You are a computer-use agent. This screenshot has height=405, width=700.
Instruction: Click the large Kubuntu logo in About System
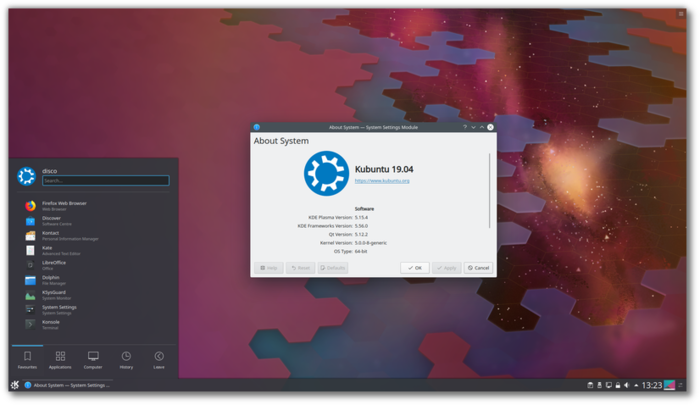tap(326, 173)
